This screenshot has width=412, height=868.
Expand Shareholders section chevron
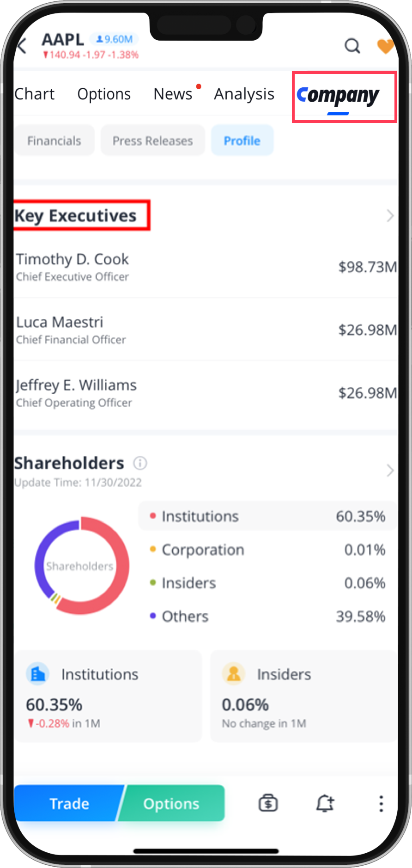coord(390,470)
